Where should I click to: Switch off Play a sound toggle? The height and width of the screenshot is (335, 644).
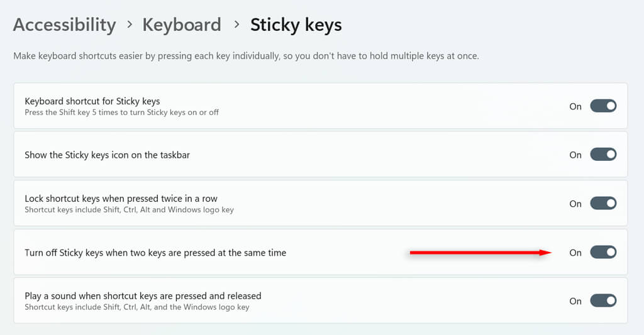(603, 301)
